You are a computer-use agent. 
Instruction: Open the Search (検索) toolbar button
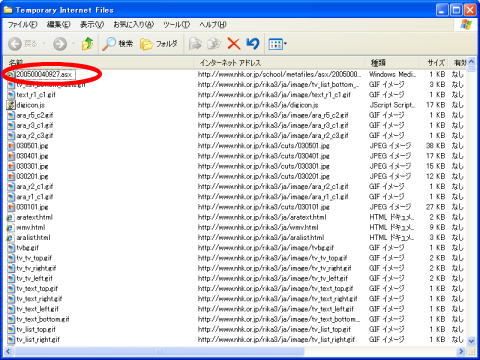tap(117, 44)
